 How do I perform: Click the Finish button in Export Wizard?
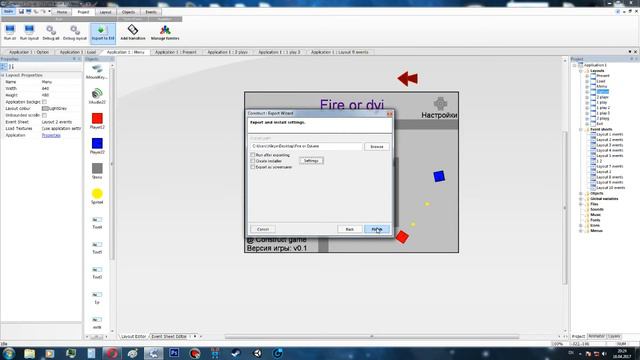[377, 229]
